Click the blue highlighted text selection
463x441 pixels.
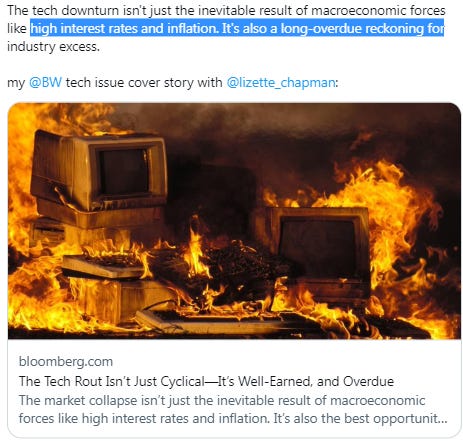(237, 28)
